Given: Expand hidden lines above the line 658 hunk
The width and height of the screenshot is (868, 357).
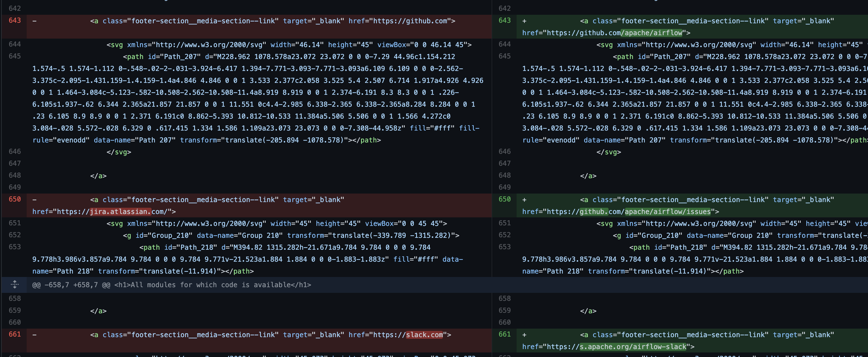Looking at the screenshot, I should (14, 285).
